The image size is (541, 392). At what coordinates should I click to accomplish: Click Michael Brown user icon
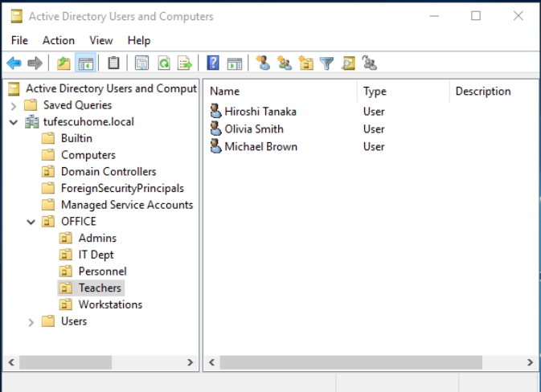215,146
